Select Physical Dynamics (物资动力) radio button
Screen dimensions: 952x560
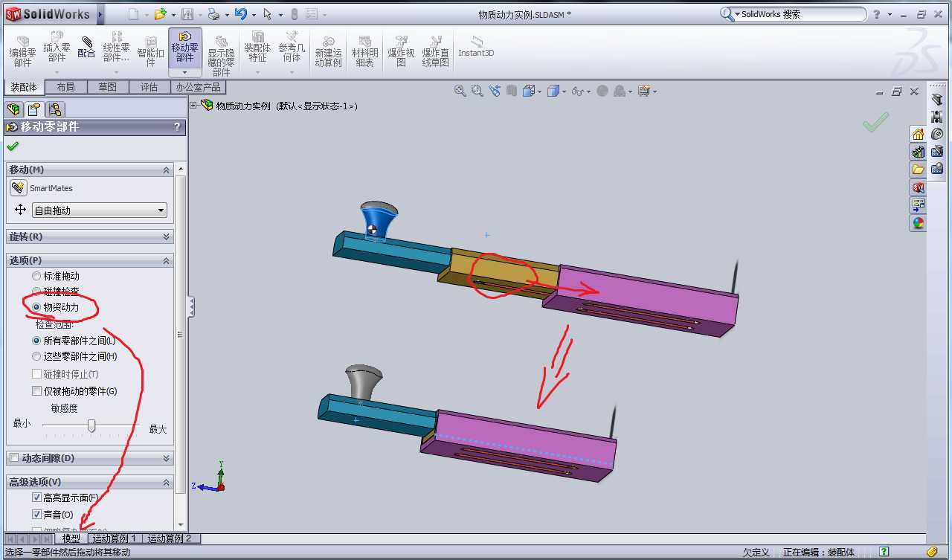click(36, 307)
